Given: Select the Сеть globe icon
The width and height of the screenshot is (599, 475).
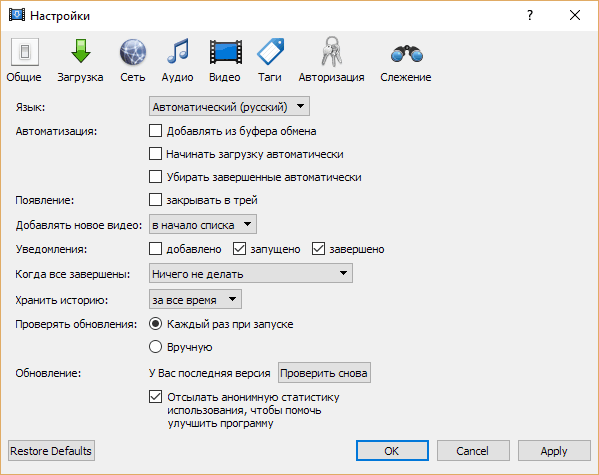Looking at the screenshot, I should (133, 60).
